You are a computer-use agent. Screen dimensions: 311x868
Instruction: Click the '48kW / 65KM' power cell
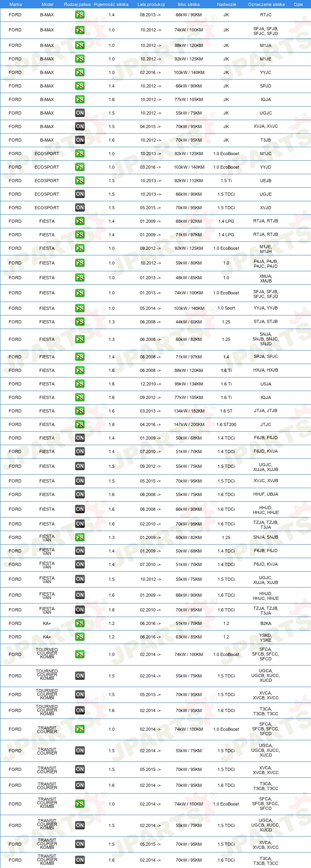coord(189,278)
